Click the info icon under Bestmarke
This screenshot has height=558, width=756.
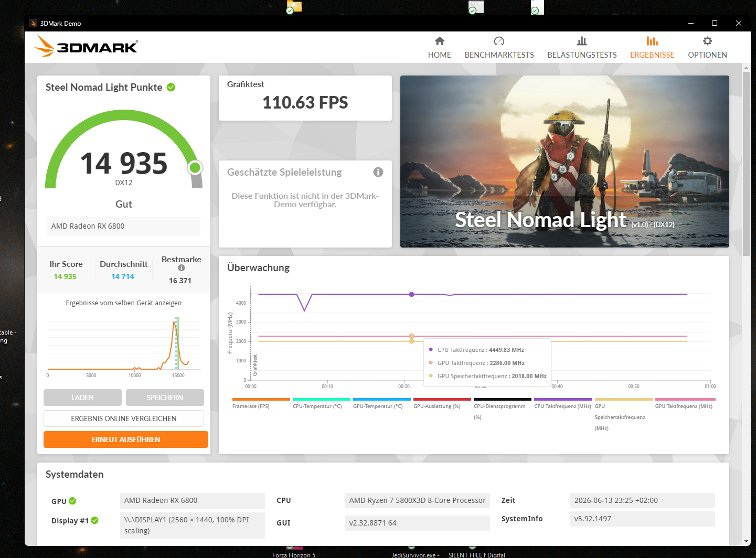click(182, 268)
